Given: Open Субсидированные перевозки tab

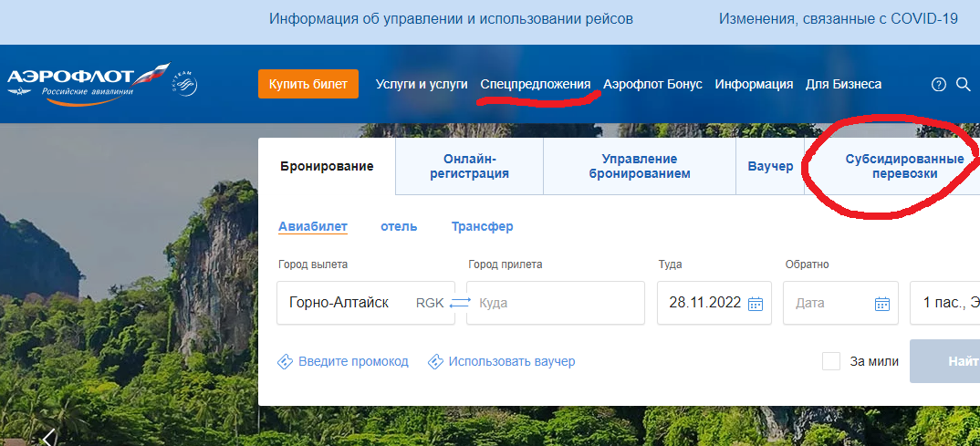Looking at the screenshot, I should [x=891, y=166].
